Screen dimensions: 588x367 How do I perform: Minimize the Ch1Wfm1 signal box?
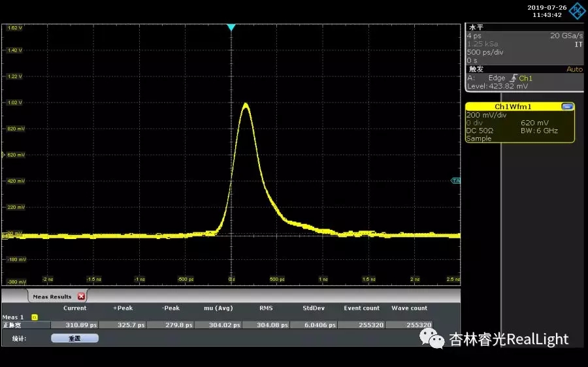point(567,106)
